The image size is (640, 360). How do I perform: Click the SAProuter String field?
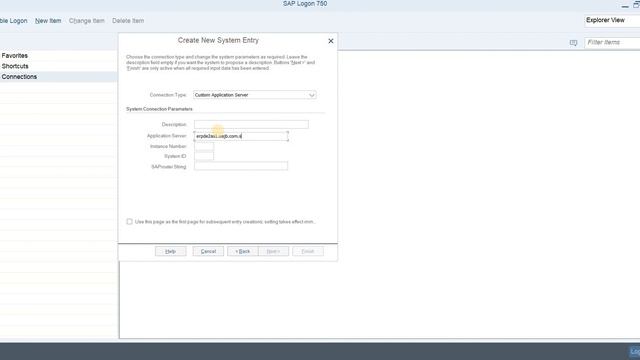click(x=241, y=166)
